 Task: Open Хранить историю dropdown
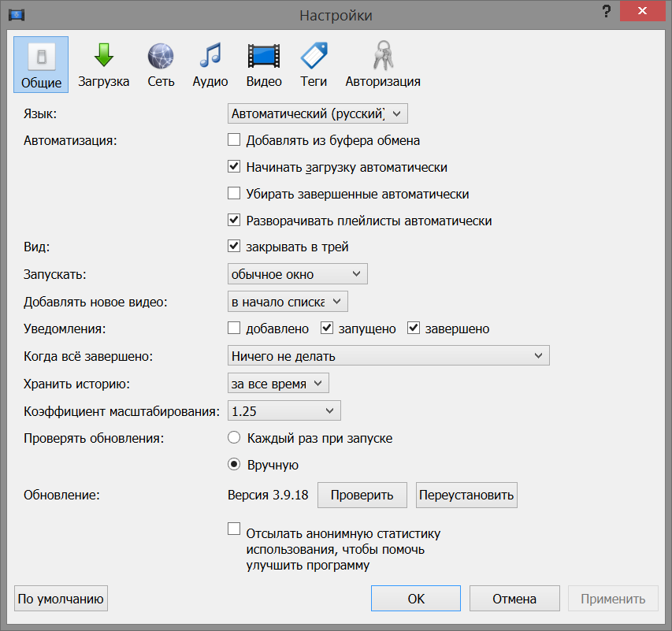pos(277,384)
